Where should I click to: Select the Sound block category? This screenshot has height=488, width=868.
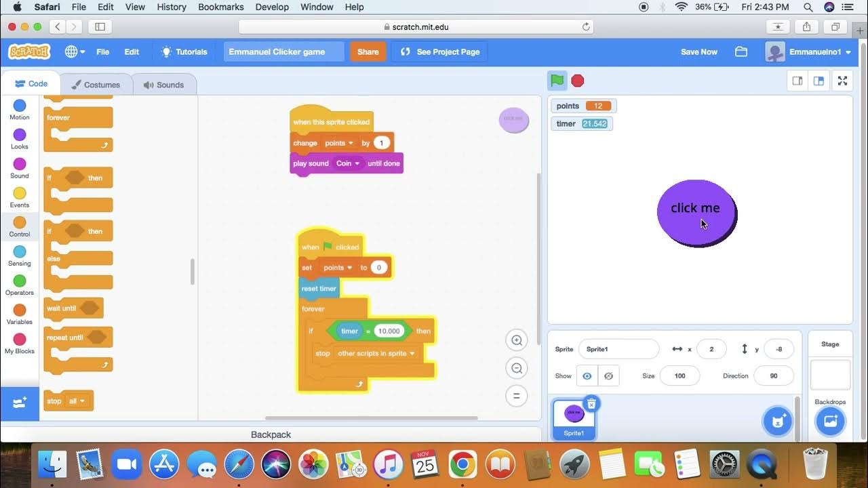(20, 168)
